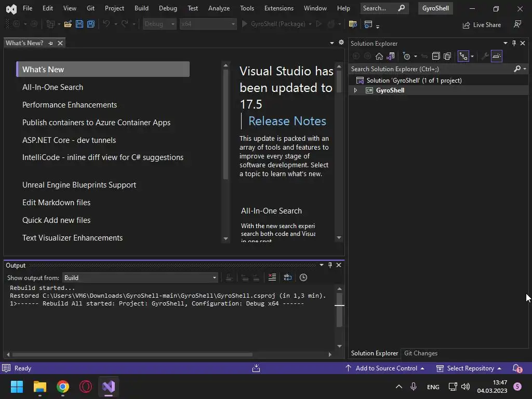
Task: Open Opera browser from the taskbar
Action: pyautogui.click(x=86, y=387)
